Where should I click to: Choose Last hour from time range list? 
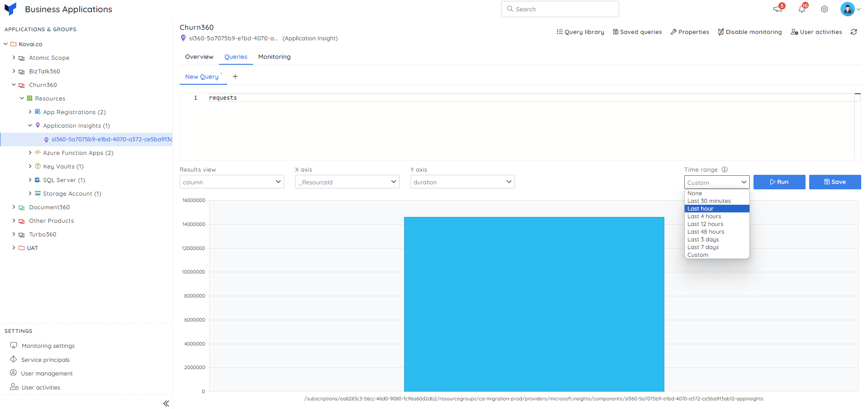pos(717,209)
